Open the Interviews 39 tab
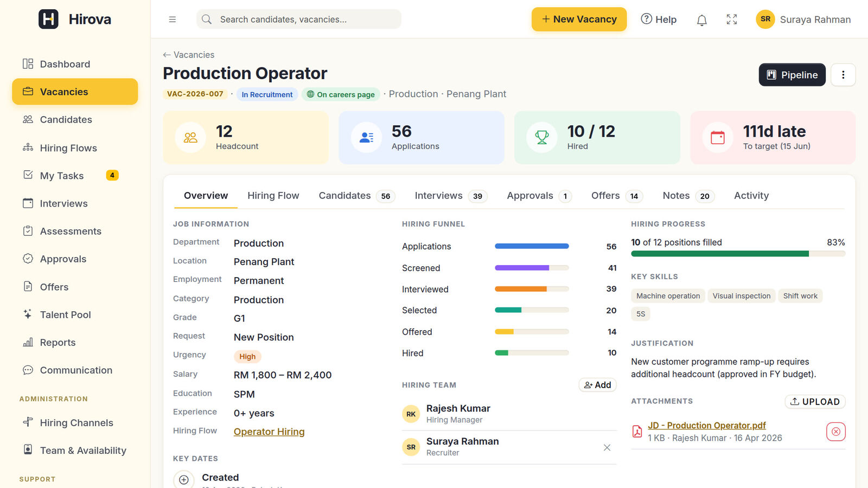Image resolution: width=868 pixels, height=488 pixels. 451,196
